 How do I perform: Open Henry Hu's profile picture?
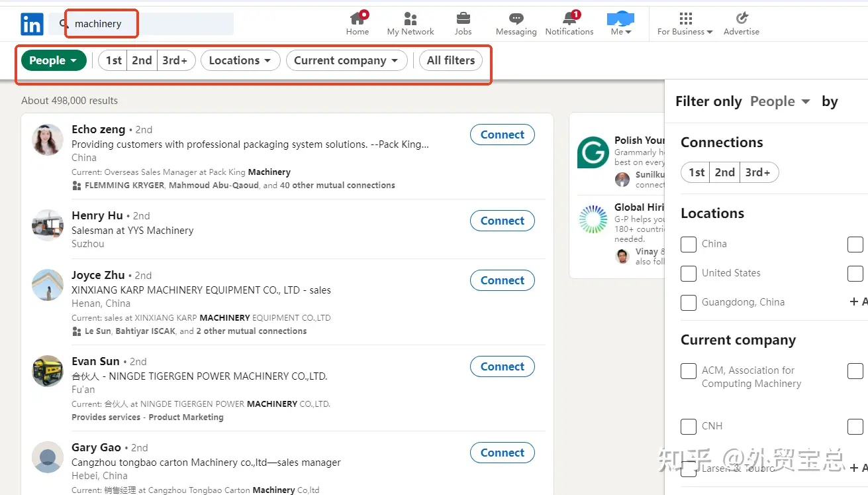(x=48, y=226)
